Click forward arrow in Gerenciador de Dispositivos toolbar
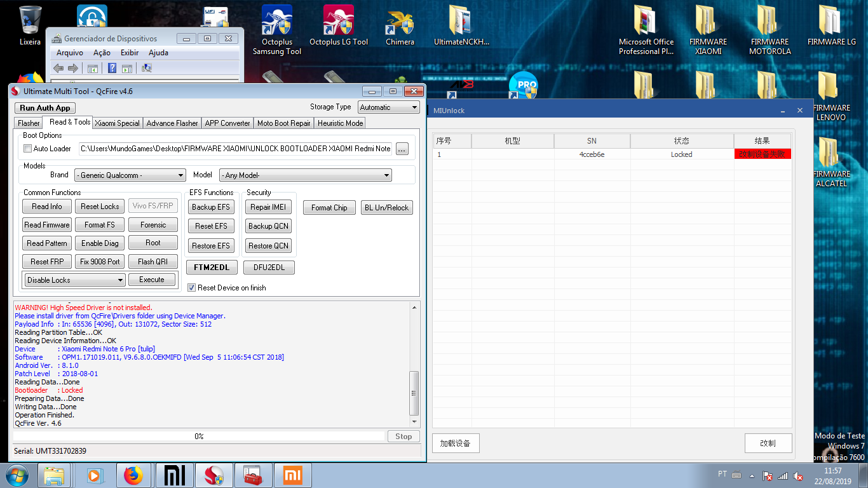 [x=73, y=68]
